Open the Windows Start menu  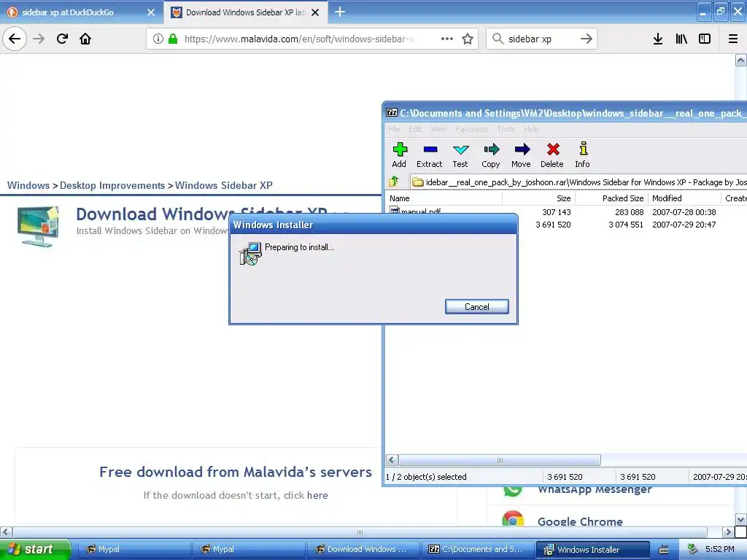click(35, 549)
